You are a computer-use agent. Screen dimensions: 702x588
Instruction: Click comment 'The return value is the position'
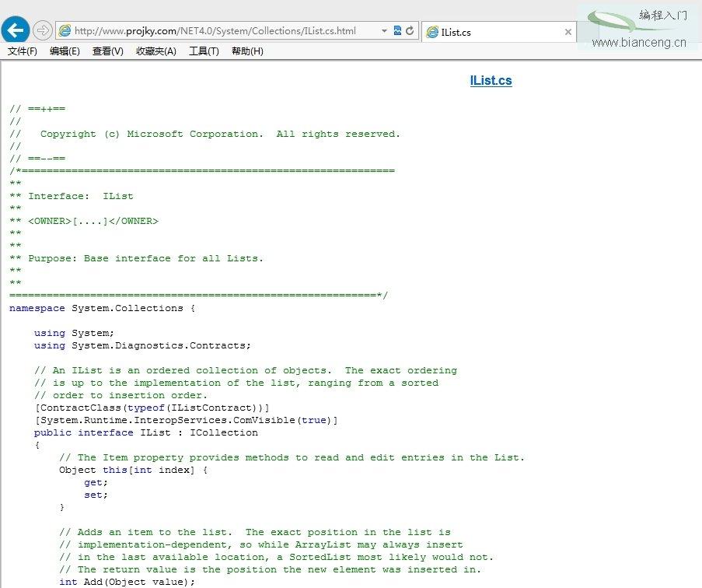coord(270,569)
